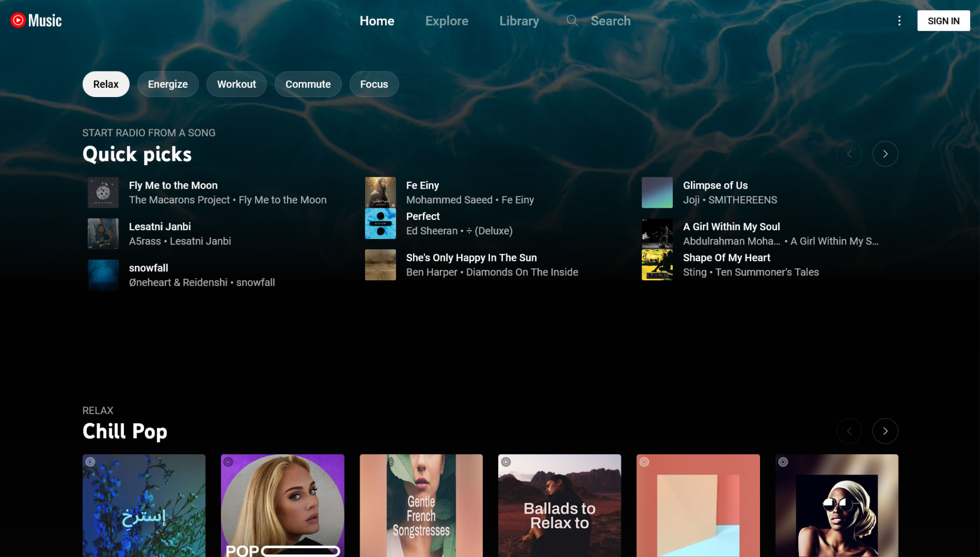
Task: Open the A5rass artist link
Action: pyautogui.click(x=145, y=241)
